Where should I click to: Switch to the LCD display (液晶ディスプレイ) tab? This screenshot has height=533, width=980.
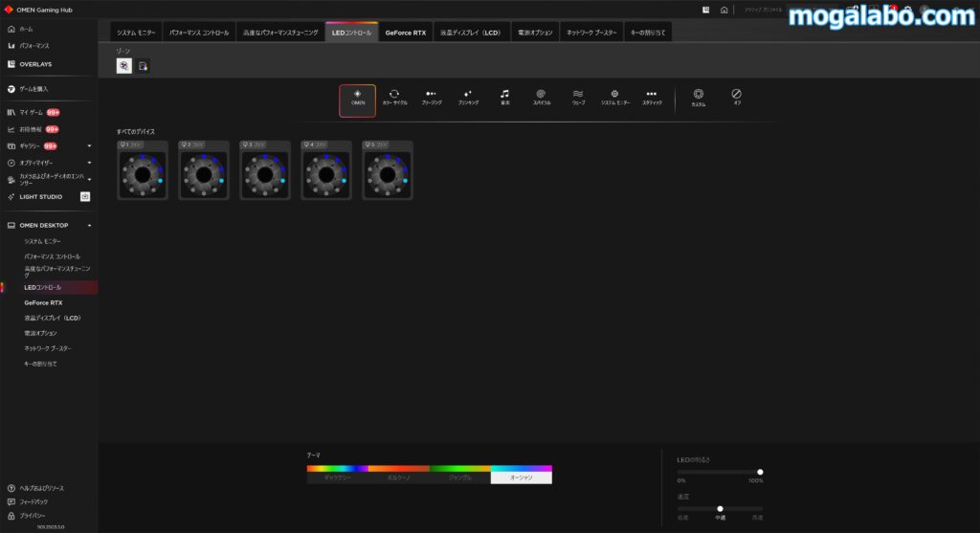[x=471, y=33]
